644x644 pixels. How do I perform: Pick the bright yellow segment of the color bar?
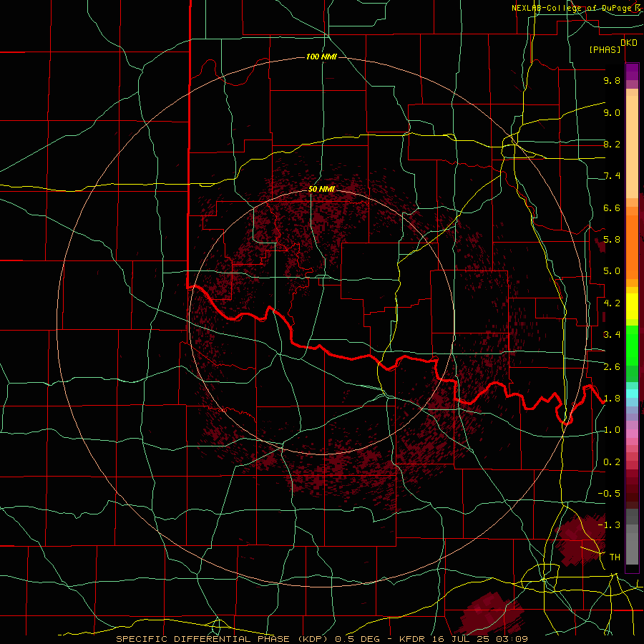632,306
